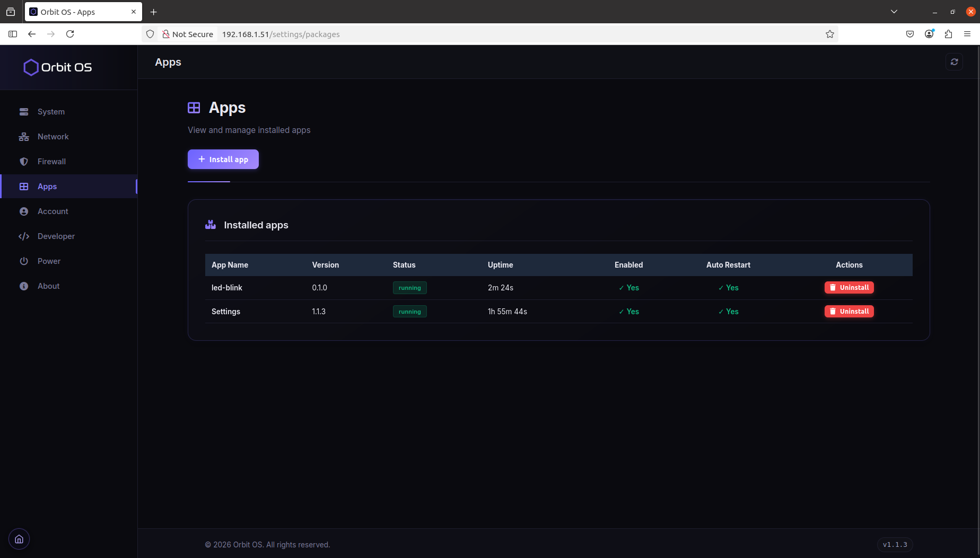980x558 pixels.
Task: Click uptime 1h 55m 44s cell
Action: [507, 312]
